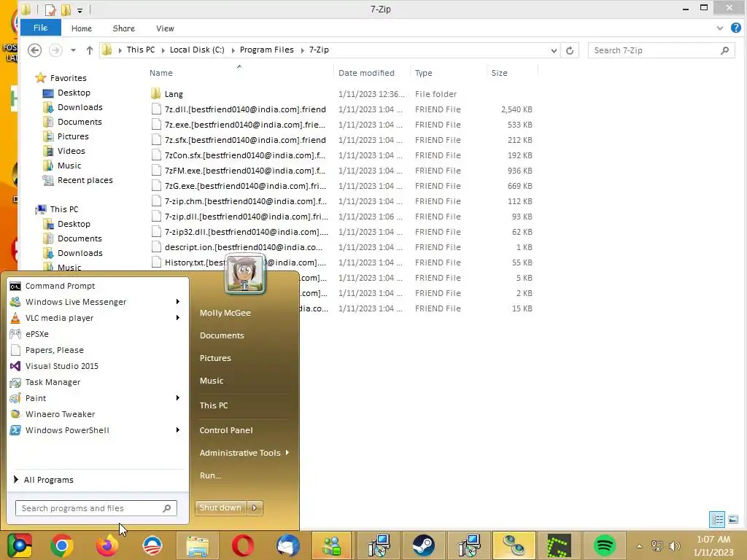Select Local Disk (C:) breadcrumb
Viewport: 747px width, 560px height.
tap(197, 50)
